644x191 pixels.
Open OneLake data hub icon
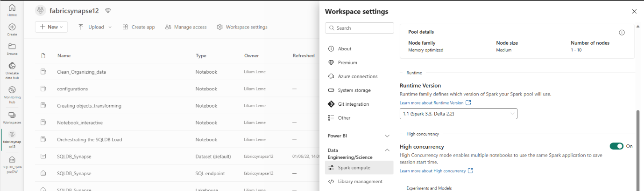12,66
